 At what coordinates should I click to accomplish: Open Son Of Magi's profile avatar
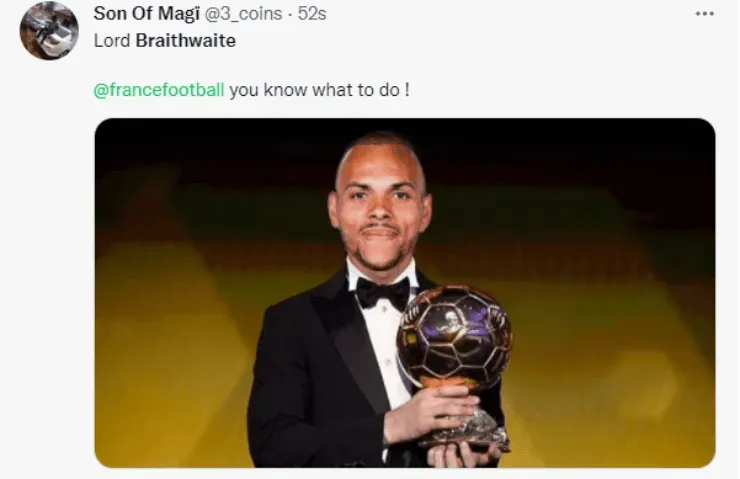click(49, 31)
